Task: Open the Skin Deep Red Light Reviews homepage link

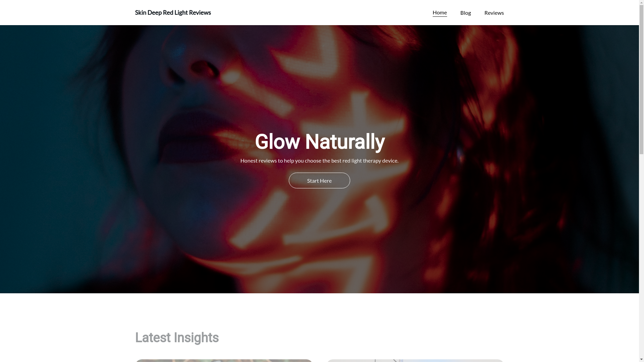Action: 173,12
